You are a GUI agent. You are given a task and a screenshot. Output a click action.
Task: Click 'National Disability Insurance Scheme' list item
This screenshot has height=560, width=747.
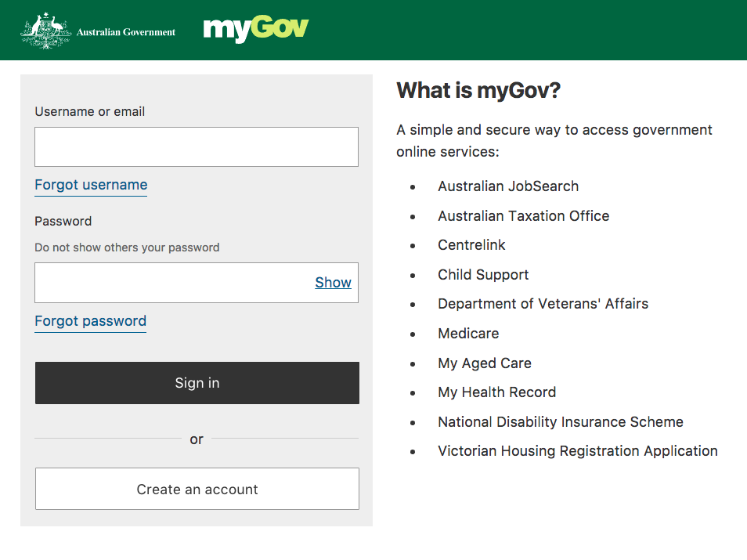(561, 422)
